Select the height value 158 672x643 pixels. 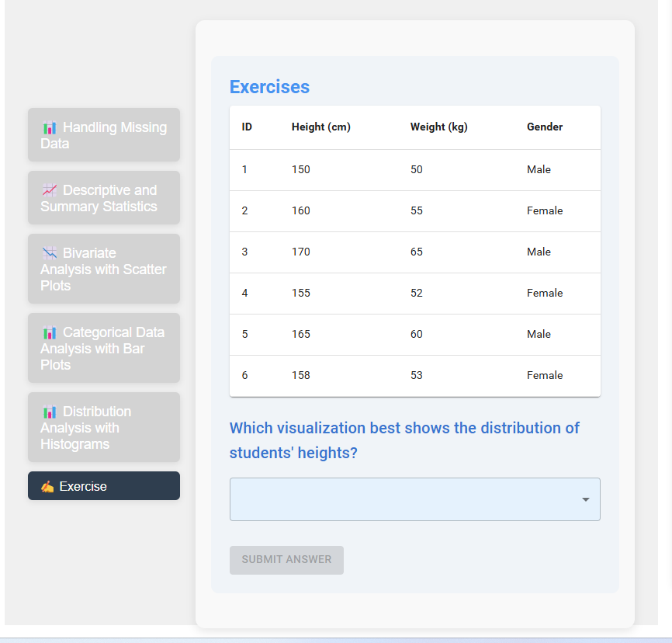point(301,375)
